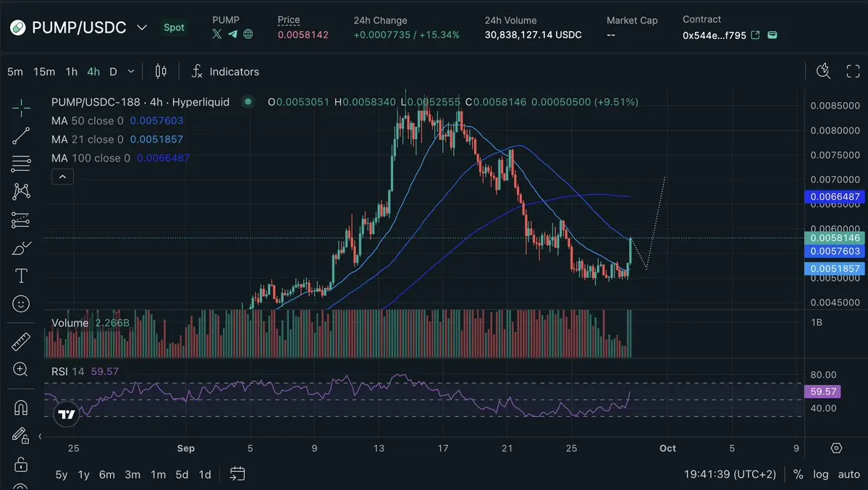Toggle magnet mode for drawings

point(21,408)
